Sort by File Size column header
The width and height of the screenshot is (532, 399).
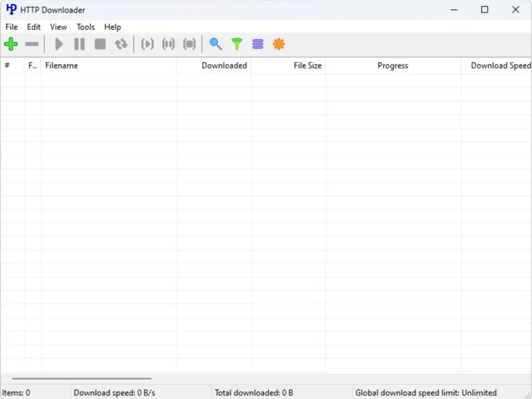tap(289, 65)
